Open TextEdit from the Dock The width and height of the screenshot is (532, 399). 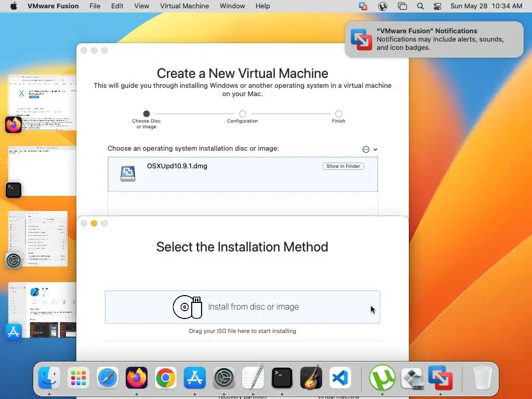click(x=253, y=378)
